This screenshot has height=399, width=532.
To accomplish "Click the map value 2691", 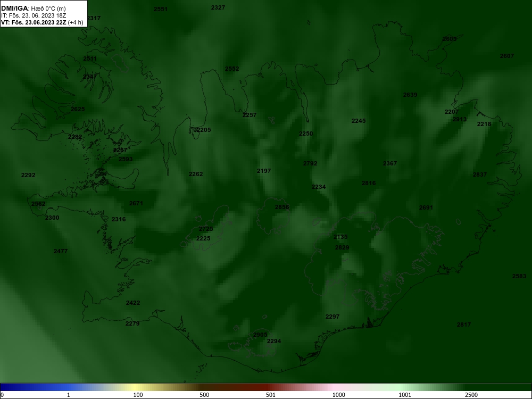I will tap(426, 207).
